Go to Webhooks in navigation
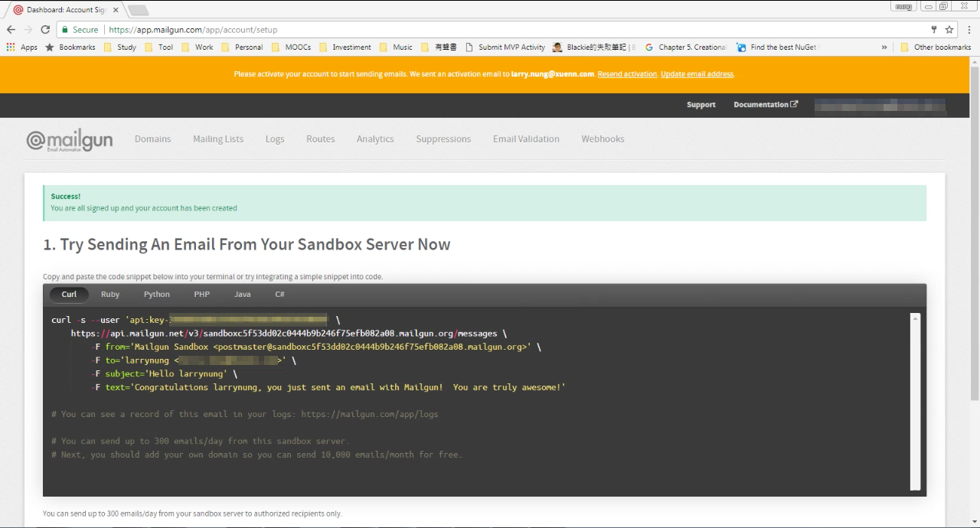The width and height of the screenshot is (980, 528). (603, 139)
